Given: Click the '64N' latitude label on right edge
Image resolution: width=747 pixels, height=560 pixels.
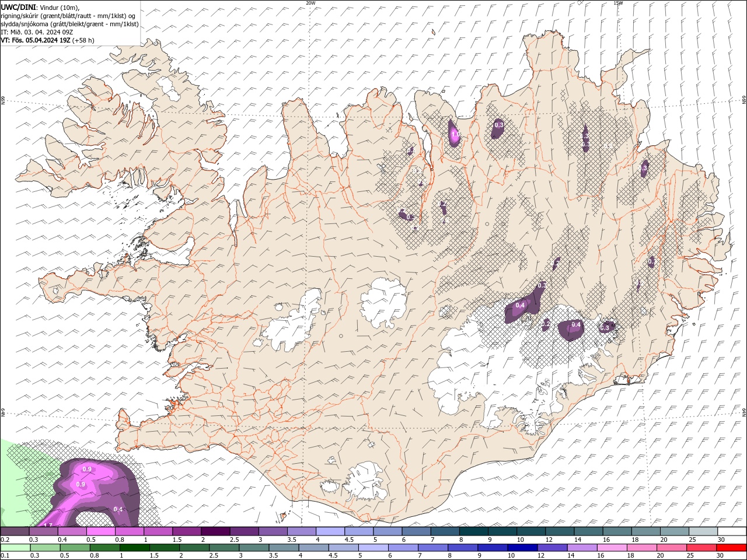Looking at the screenshot, I should (744, 412).
